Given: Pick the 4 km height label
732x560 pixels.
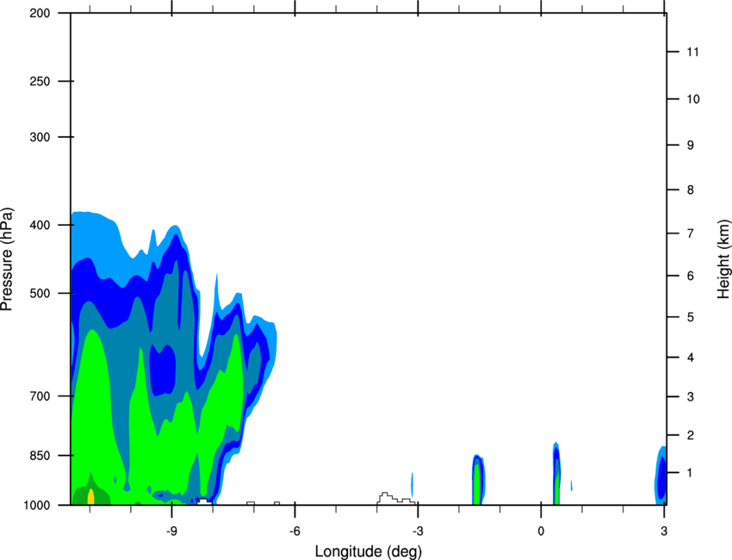Looking at the screenshot, I should click(691, 358).
